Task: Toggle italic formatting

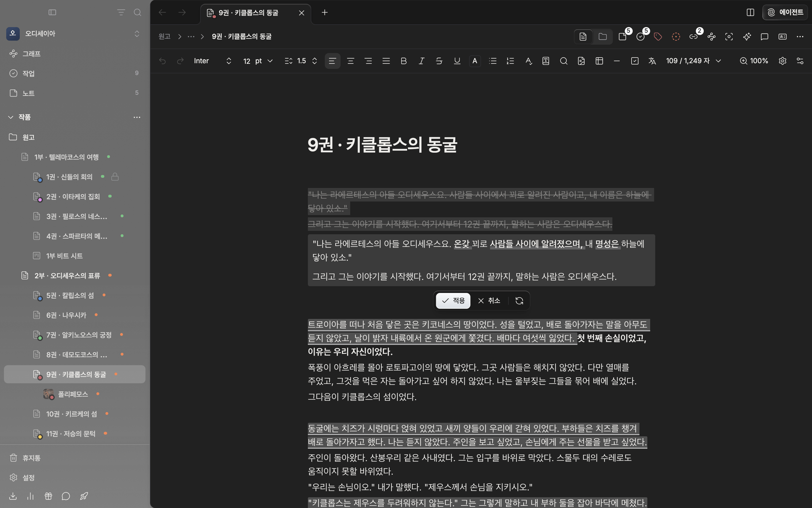Action: click(422, 61)
